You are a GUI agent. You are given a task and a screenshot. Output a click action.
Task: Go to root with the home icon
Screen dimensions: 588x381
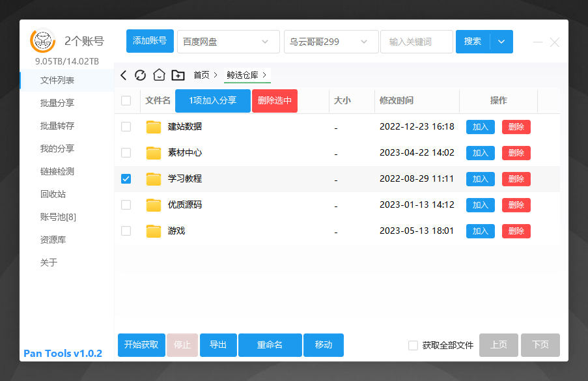(x=158, y=75)
